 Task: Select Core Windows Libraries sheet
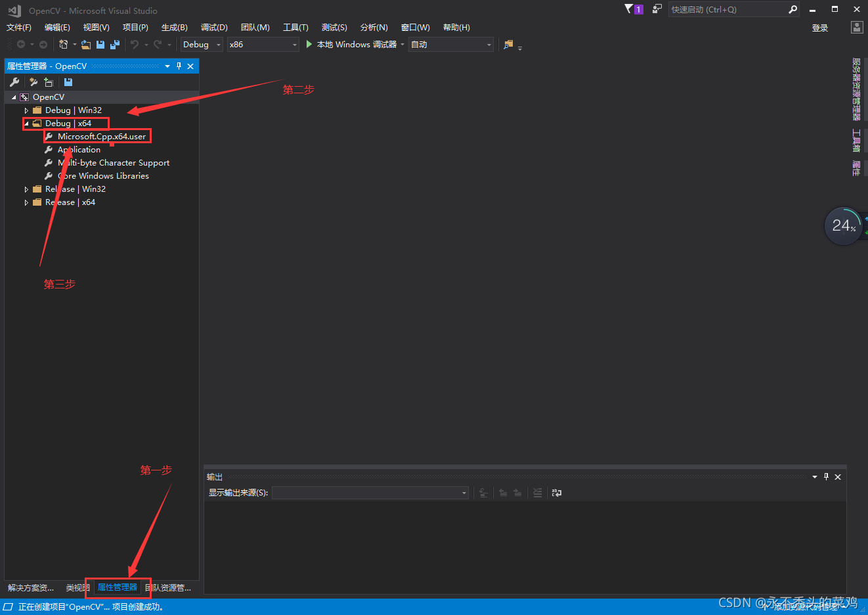103,176
